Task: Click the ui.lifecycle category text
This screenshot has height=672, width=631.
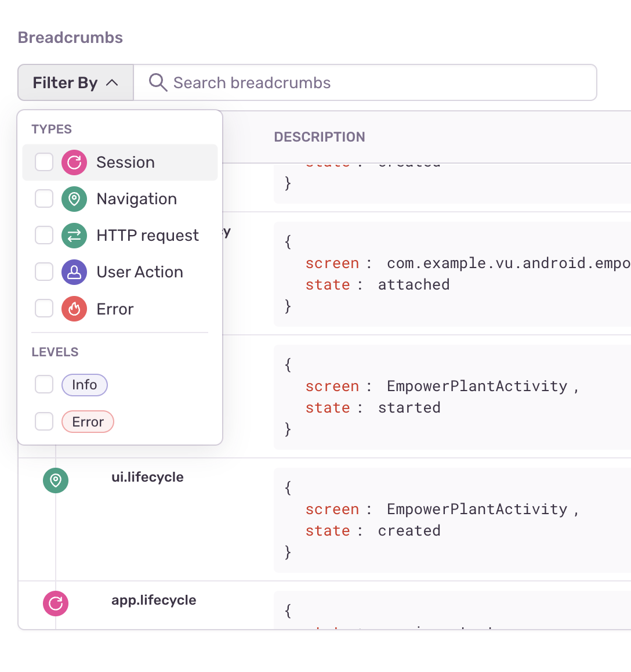Action: click(147, 478)
